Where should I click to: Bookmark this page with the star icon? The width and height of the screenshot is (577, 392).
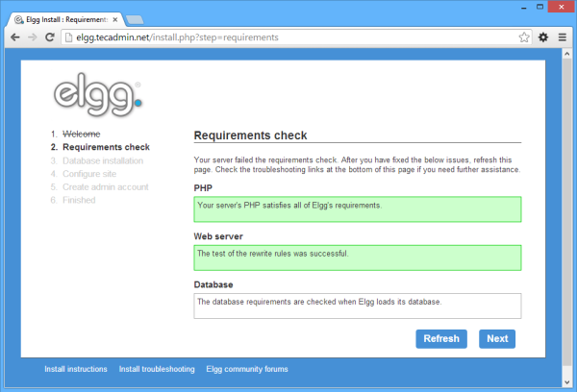(524, 37)
